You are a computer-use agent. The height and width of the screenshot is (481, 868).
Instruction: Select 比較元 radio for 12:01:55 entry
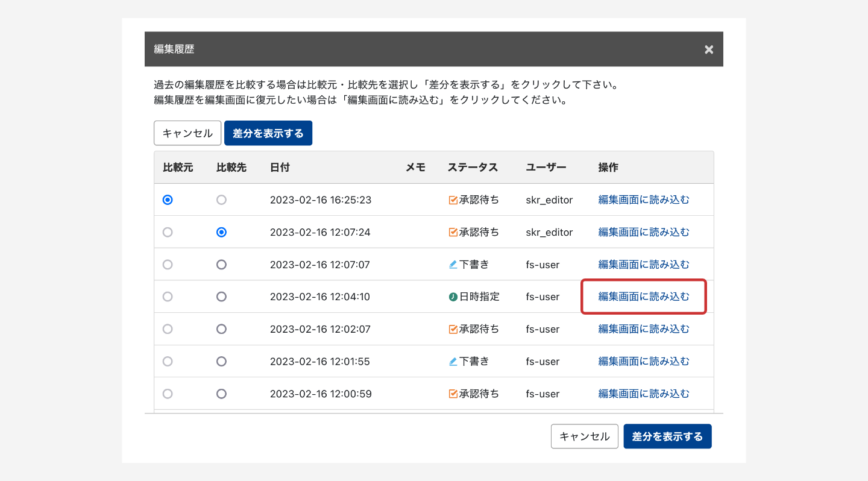pyautogui.click(x=168, y=362)
